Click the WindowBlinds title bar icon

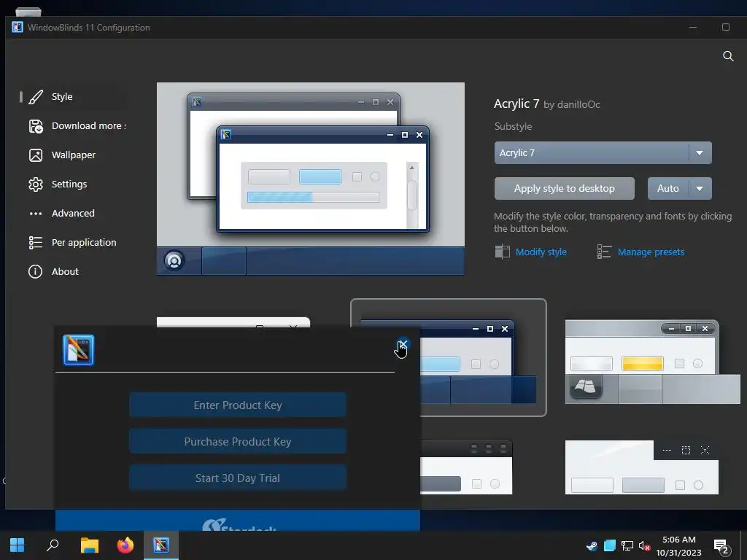click(x=18, y=27)
